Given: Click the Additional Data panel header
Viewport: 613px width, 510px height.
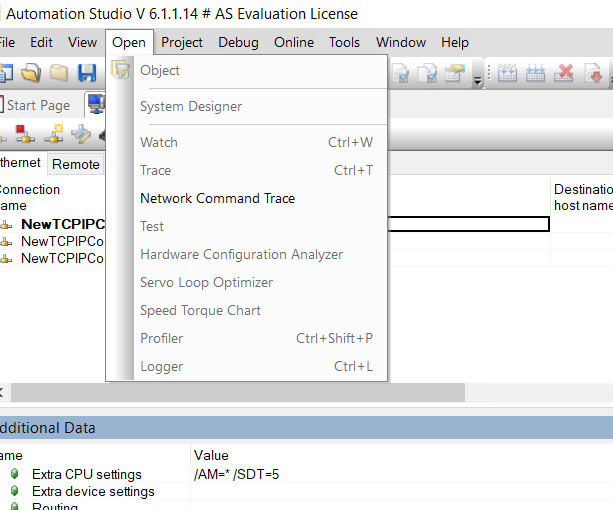Looking at the screenshot, I should click(306, 428).
